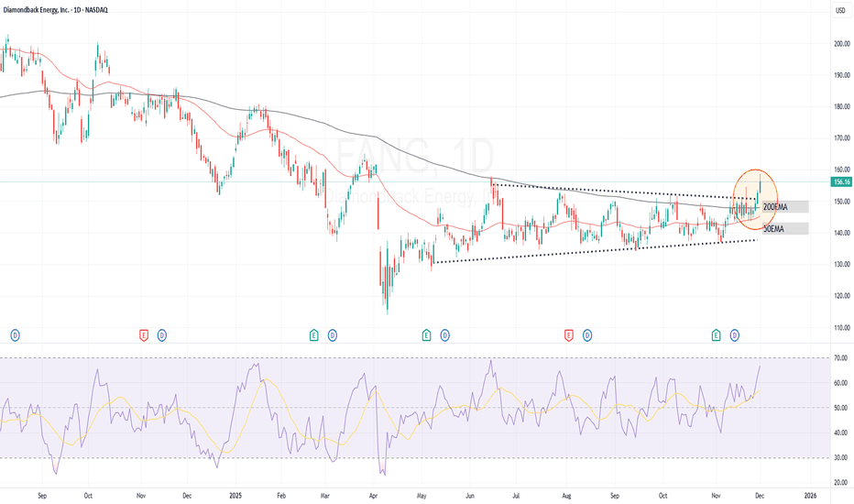Select the rightmost green earnings E marker
Viewport: 854px width, 504px height.
[x=717, y=336]
